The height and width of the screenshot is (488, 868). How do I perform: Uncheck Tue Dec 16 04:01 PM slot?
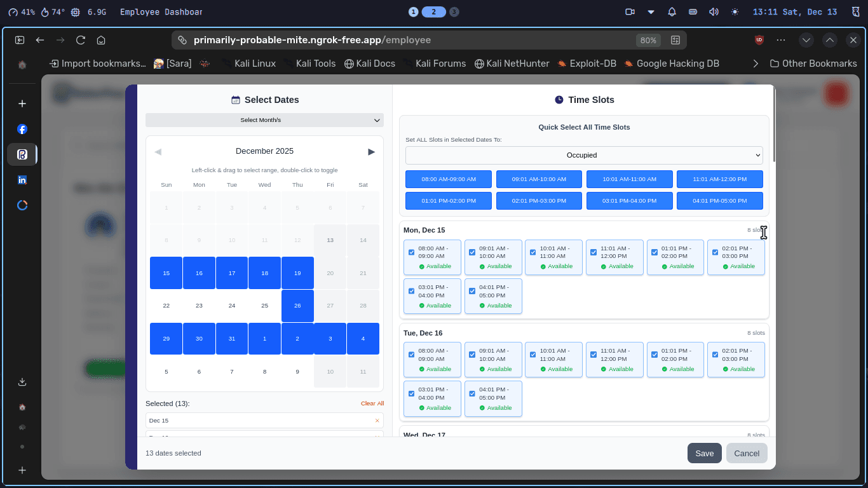click(x=472, y=393)
